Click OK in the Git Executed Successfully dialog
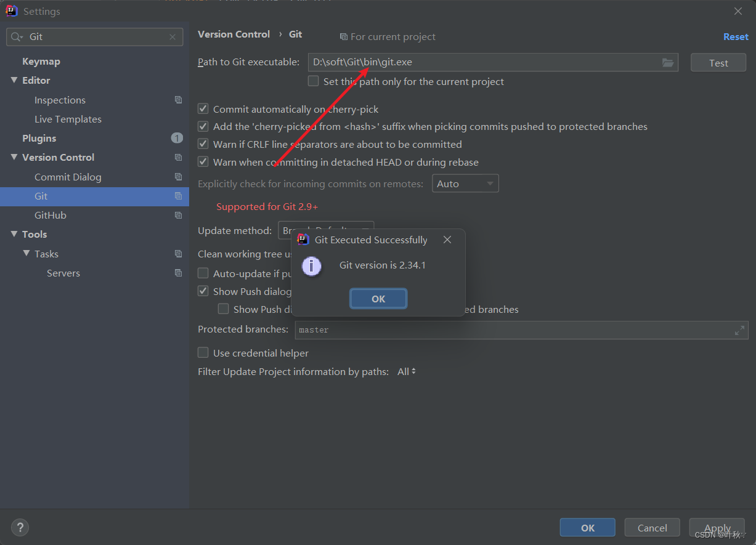756x545 pixels. pos(378,299)
